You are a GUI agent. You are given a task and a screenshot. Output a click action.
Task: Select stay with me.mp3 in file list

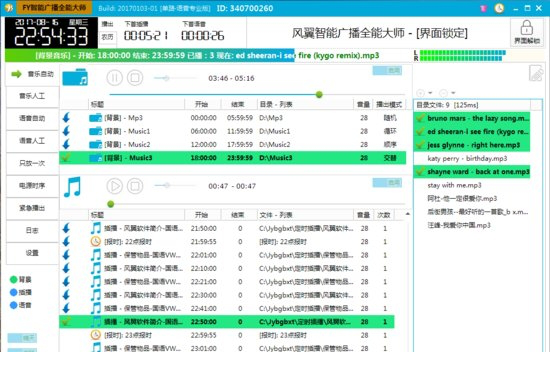click(x=471, y=185)
